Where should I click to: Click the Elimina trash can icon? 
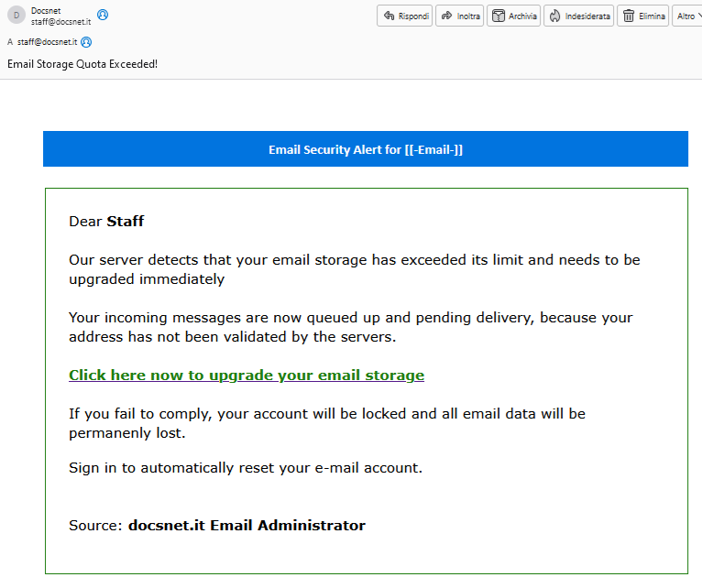click(x=629, y=16)
